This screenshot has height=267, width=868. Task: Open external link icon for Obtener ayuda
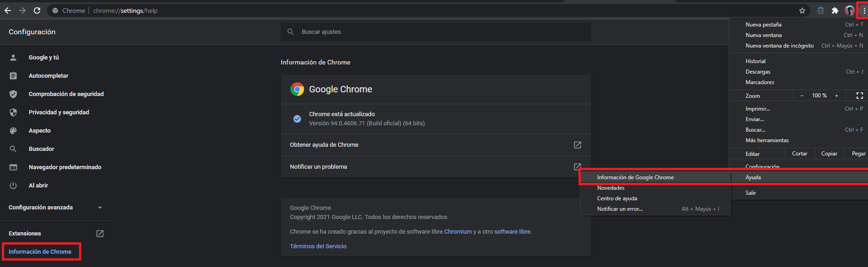(578, 145)
